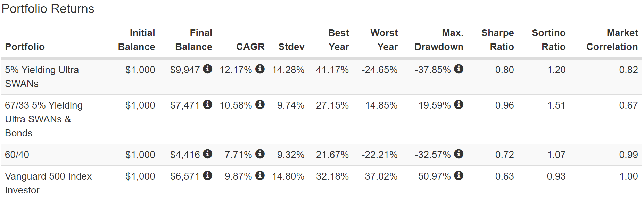
Task: Click the 60/40 portfolio name
Action: pyautogui.click(x=17, y=155)
